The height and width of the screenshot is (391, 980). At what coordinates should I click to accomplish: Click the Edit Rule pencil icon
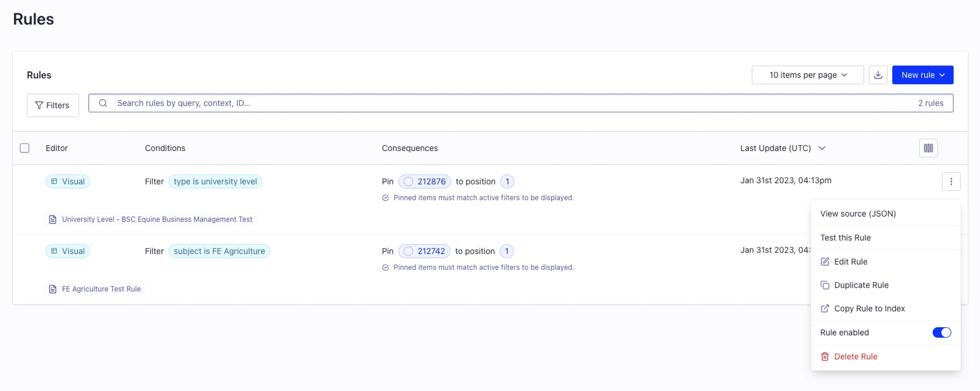(x=825, y=261)
